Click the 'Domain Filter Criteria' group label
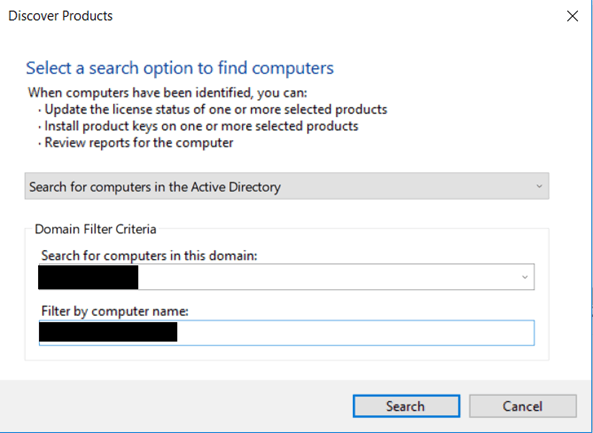Viewport: 593px width, 433px height. tap(95, 229)
